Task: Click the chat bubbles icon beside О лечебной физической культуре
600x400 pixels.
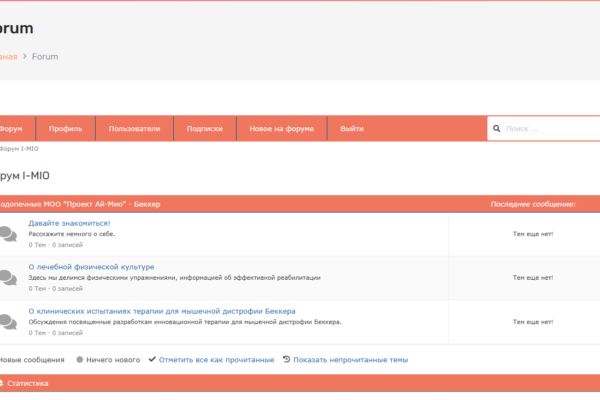Action: [8, 278]
